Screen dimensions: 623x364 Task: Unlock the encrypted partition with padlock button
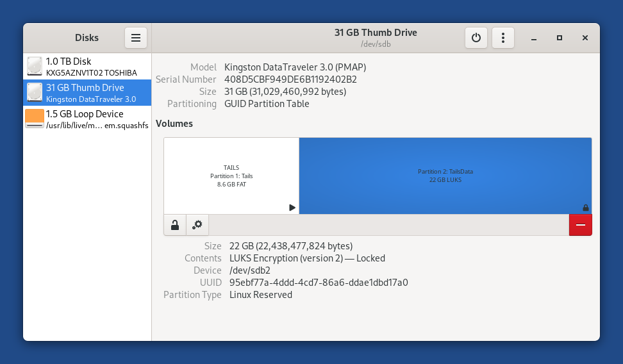175,225
